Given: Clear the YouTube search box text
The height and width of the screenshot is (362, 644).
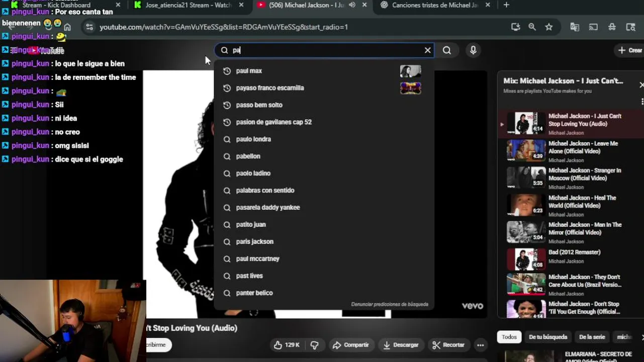Looking at the screenshot, I should (x=427, y=50).
